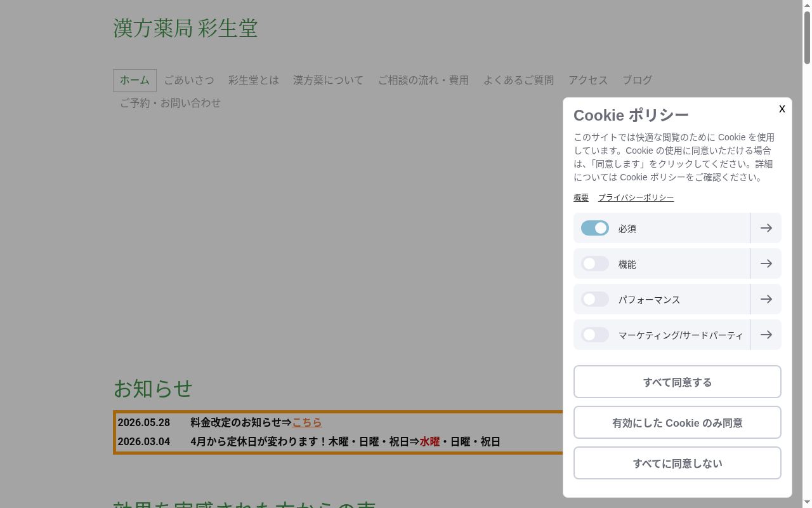Open ご相談の流れ・費用 menu item
The height and width of the screenshot is (508, 812).
pos(424,81)
